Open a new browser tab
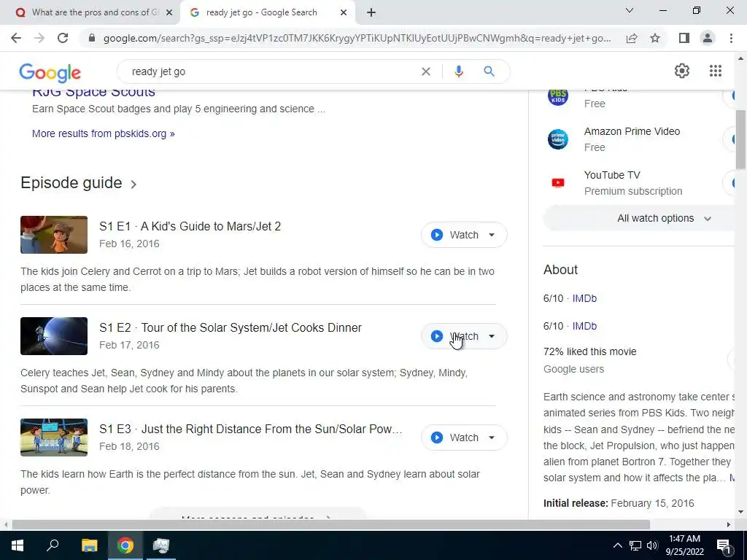This screenshot has height=560, width=747. point(371,13)
